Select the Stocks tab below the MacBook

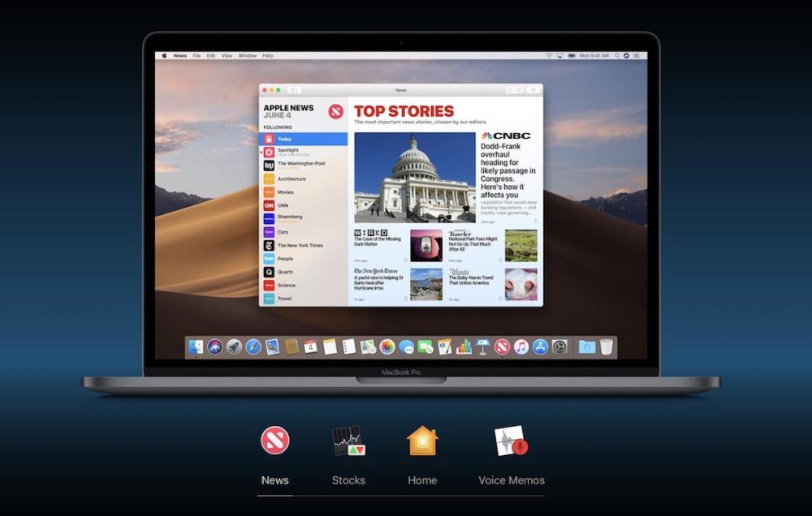pyautogui.click(x=348, y=480)
